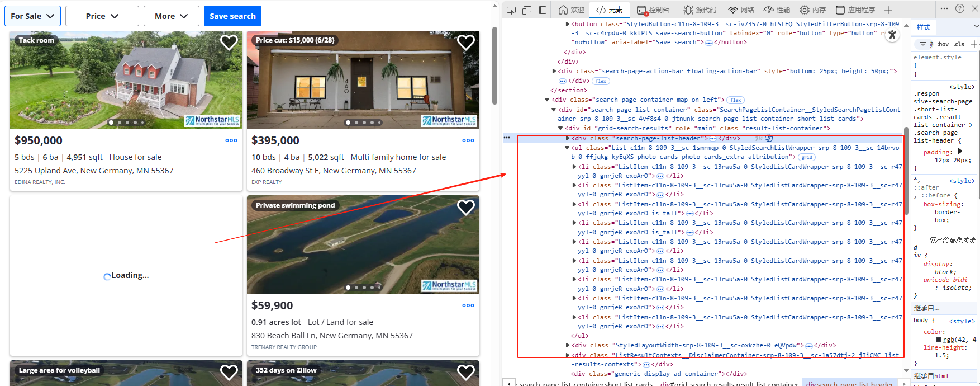This screenshot has height=386, width=980.
Task: Save the $950,000 house with heart icon
Action: pos(229,43)
